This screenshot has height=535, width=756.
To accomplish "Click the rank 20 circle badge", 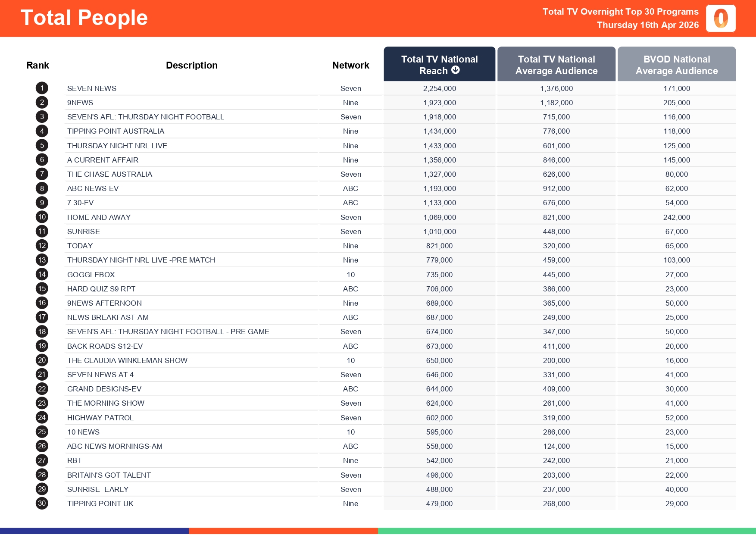I will (42, 360).
